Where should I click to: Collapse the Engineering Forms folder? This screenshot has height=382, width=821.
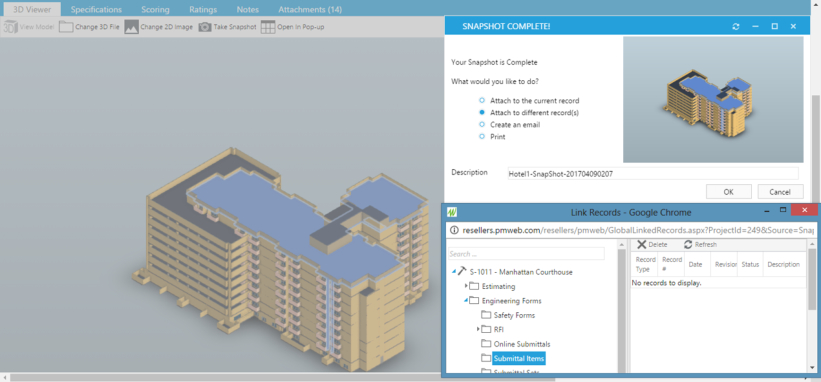click(x=466, y=300)
